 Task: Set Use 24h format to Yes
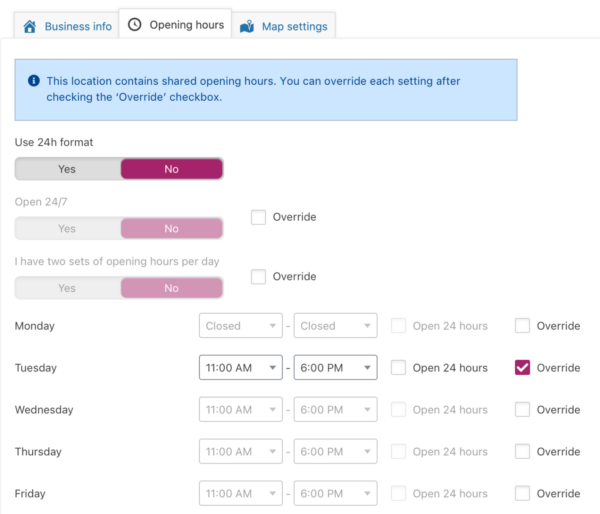coord(67,169)
